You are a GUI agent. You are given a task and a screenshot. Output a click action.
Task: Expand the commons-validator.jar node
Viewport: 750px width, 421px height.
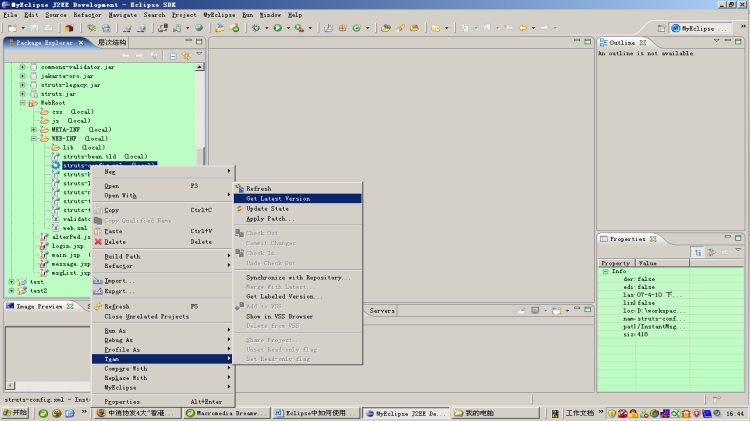pyautogui.click(x=22, y=67)
